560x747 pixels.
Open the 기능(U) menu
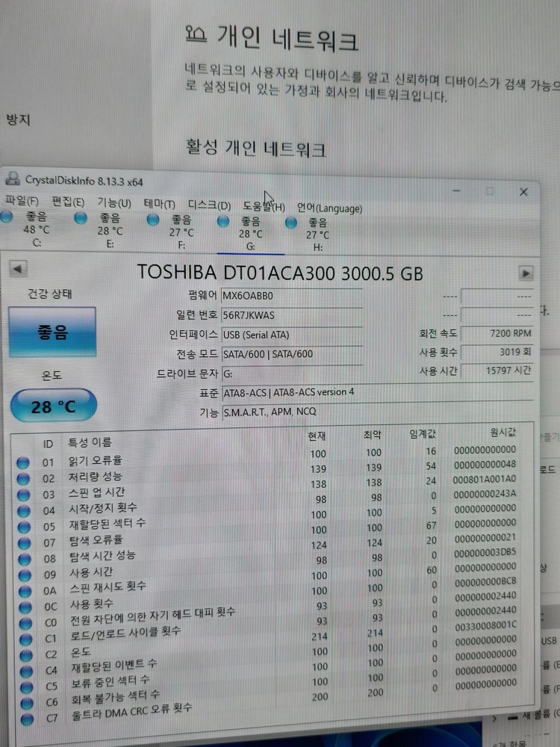[114, 203]
